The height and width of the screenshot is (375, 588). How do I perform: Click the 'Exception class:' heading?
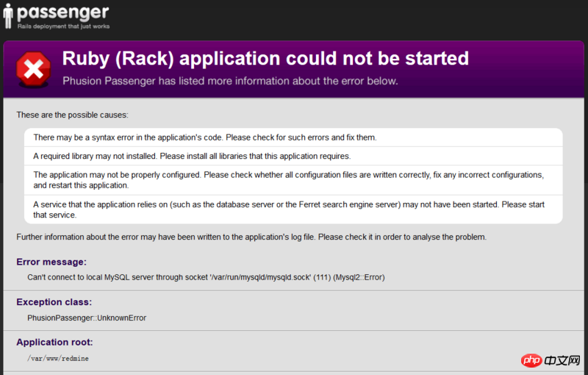[54, 302]
